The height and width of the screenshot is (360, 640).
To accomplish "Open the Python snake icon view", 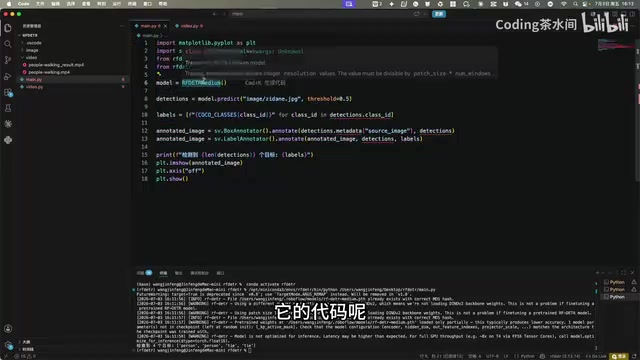I will tap(8, 140).
